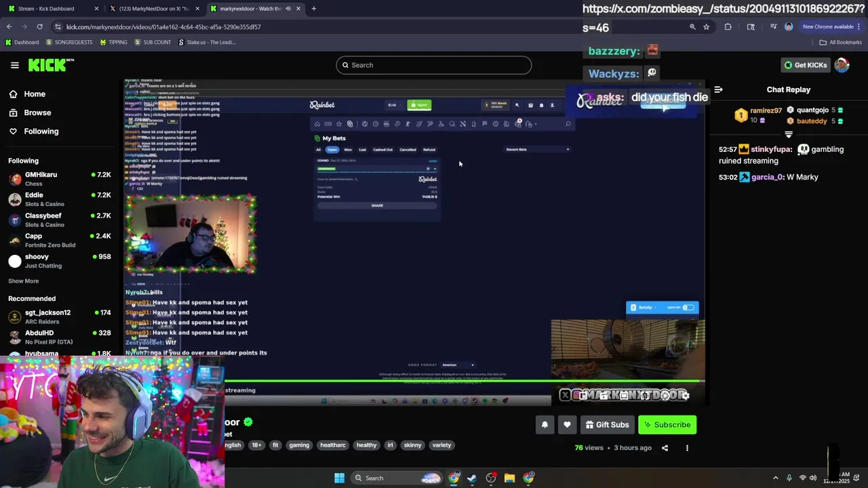Reload the page
The width and height of the screenshot is (868, 488).
point(40,26)
